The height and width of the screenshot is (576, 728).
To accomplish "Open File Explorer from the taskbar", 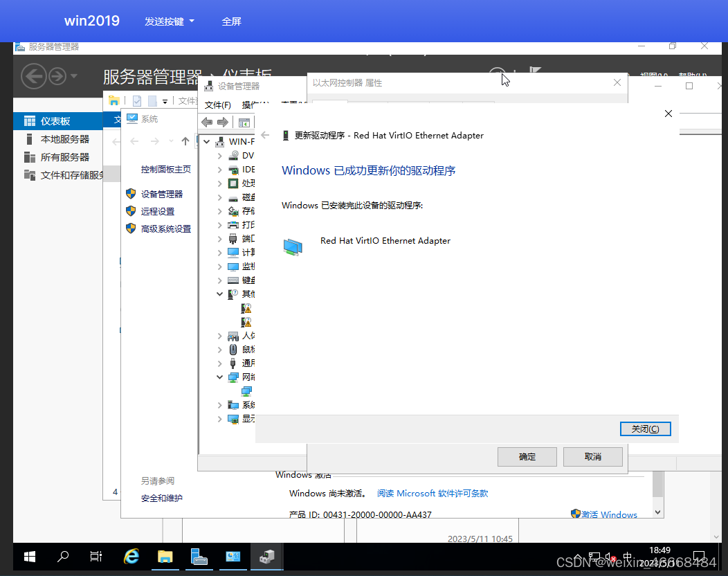I will (165, 557).
